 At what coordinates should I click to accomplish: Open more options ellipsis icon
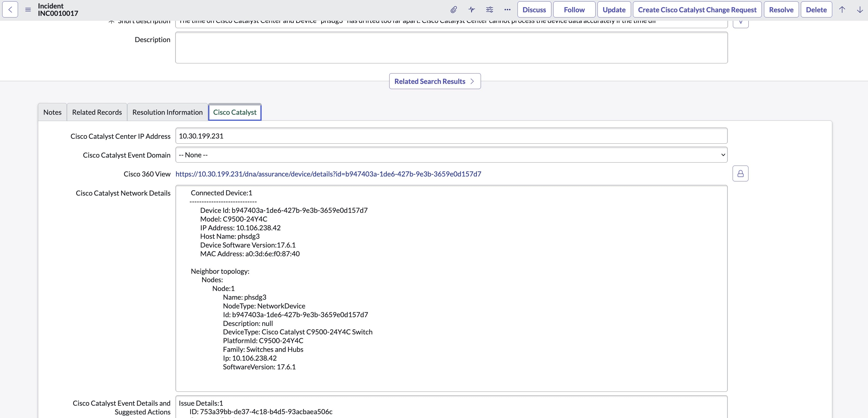click(507, 10)
